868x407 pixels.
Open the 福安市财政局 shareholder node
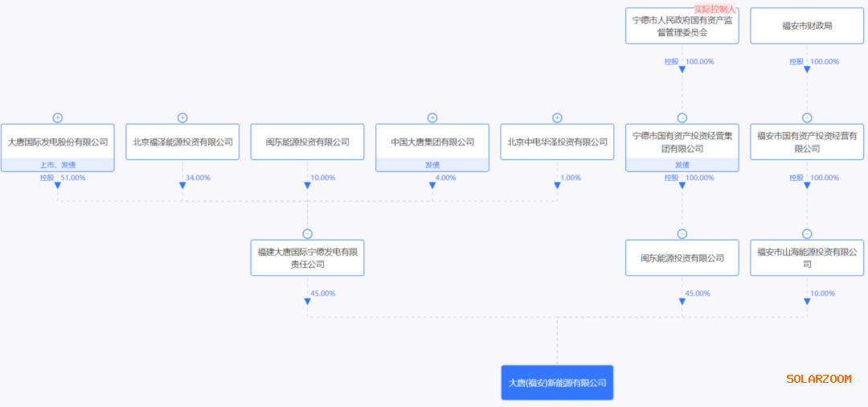(x=807, y=26)
